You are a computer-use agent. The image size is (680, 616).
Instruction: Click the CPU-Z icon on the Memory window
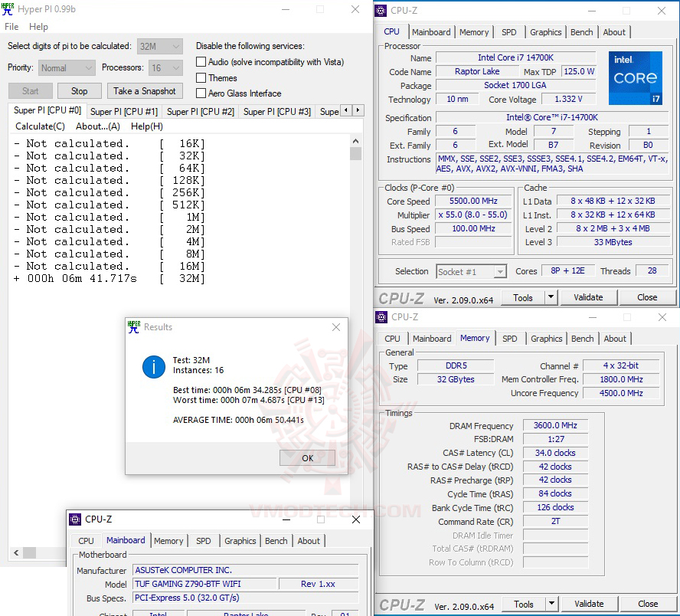[x=381, y=317]
